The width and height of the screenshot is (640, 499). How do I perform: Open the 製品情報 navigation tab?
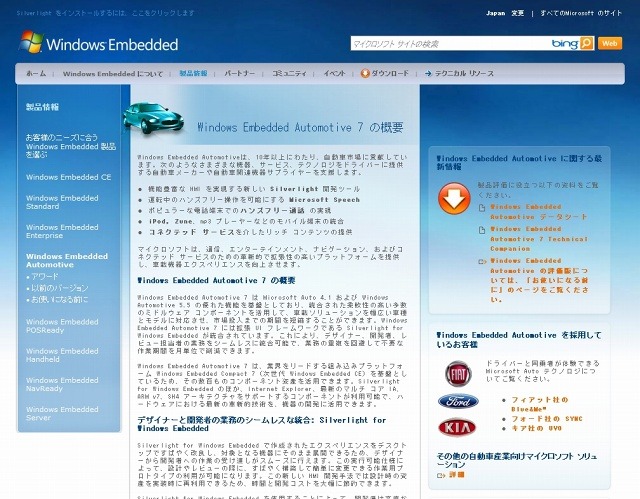click(193, 73)
